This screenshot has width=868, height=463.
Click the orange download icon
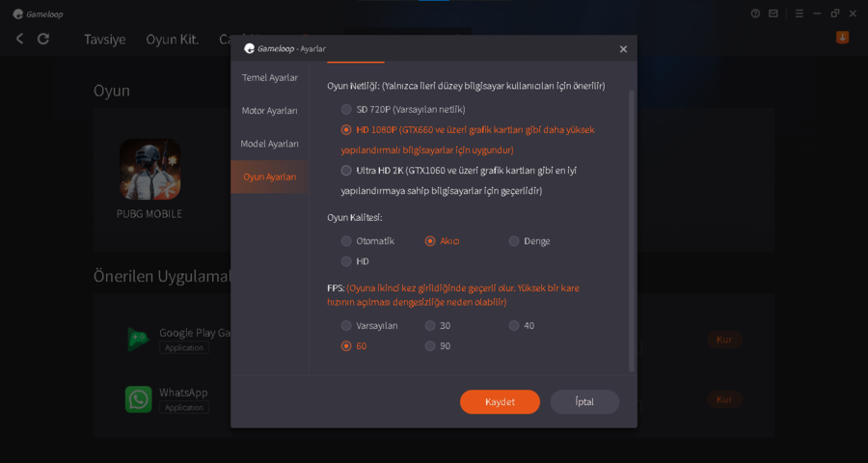tap(843, 38)
